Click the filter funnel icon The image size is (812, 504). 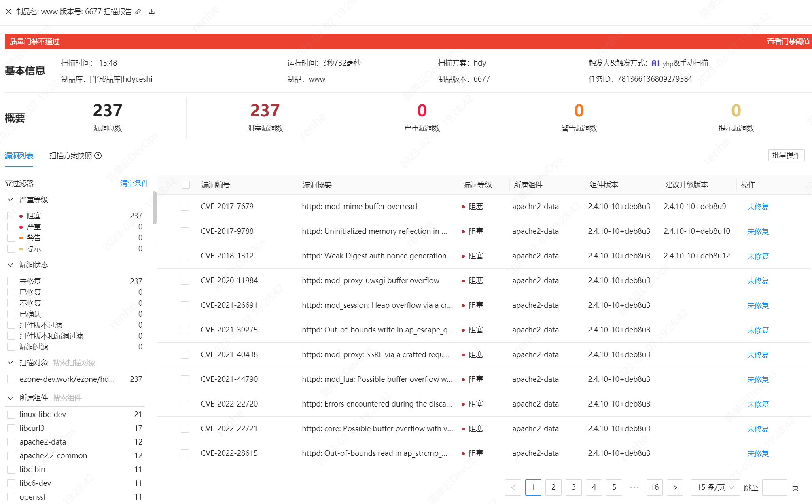[8, 184]
